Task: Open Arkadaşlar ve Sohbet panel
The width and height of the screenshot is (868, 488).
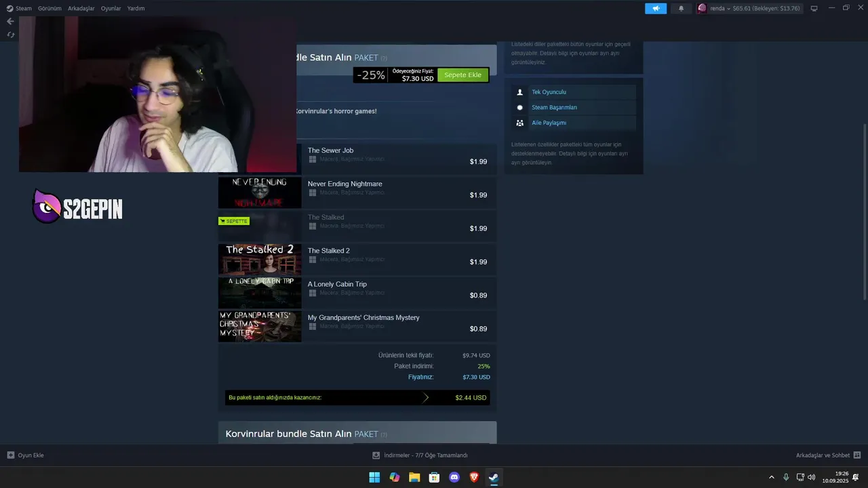Action: tap(828, 455)
